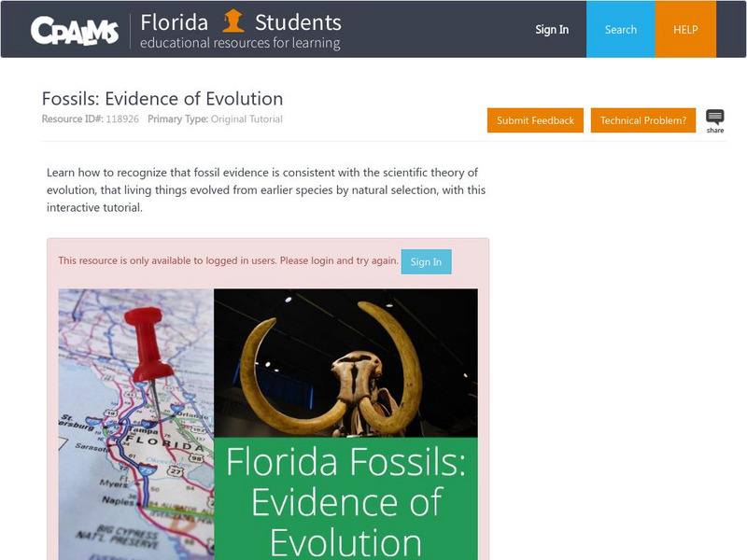
Task: Click the mammoth skull and tusks photo
Action: tap(345, 362)
